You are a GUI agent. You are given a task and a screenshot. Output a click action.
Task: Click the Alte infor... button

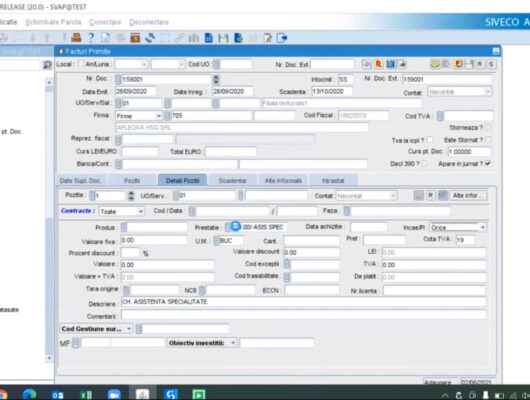point(468,195)
